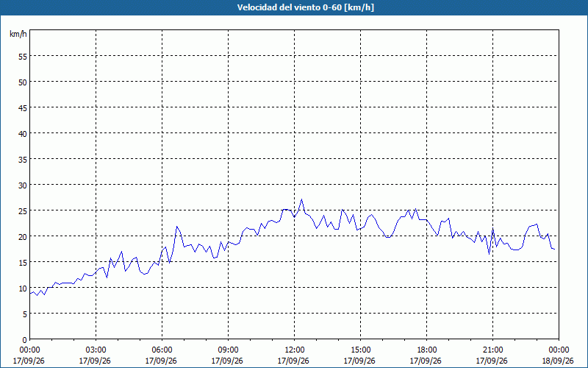Select the 09:00 time marker
The image size is (588, 368).
tap(228, 350)
